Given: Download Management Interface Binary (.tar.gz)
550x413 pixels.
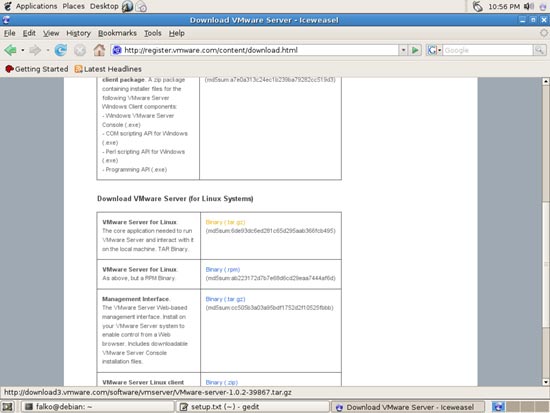Looking at the screenshot, I should (x=225, y=299).
